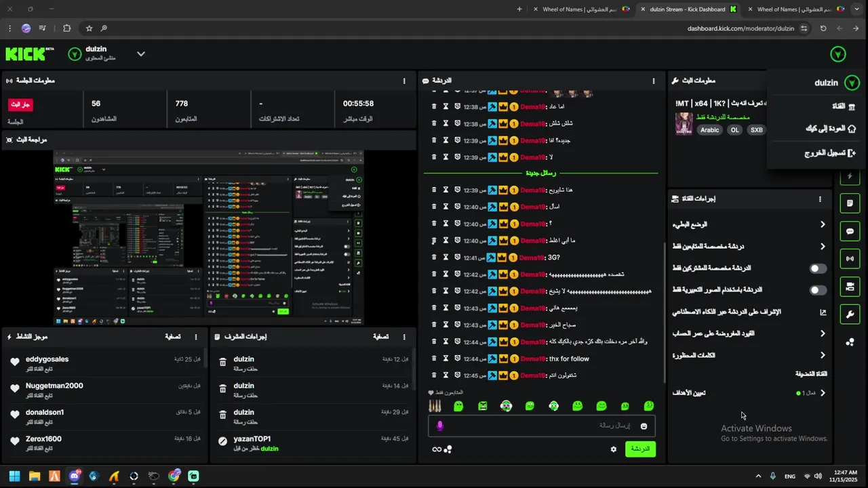Expand set goals 'تعيين الأهداف' chevron
Image resolution: width=868 pixels, height=488 pixels.
click(823, 393)
